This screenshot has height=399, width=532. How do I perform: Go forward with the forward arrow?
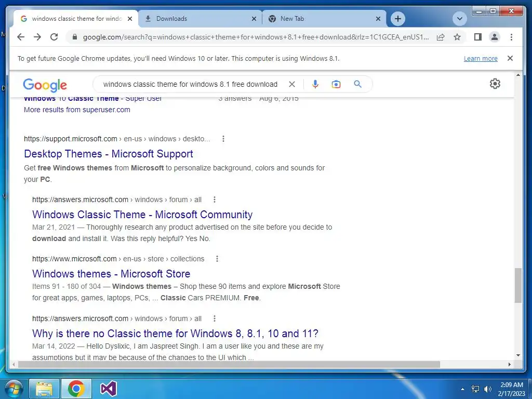(x=37, y=37)
